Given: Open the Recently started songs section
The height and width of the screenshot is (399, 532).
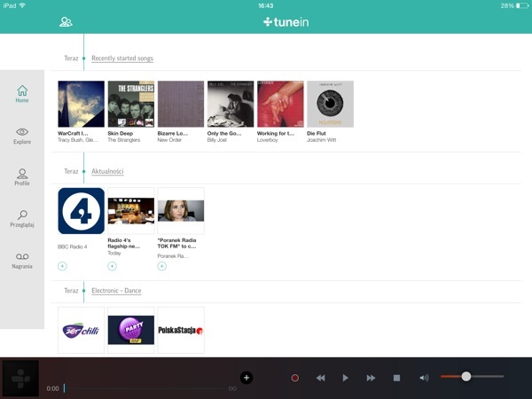Looking at the screenshot, I should coord(122,59).
